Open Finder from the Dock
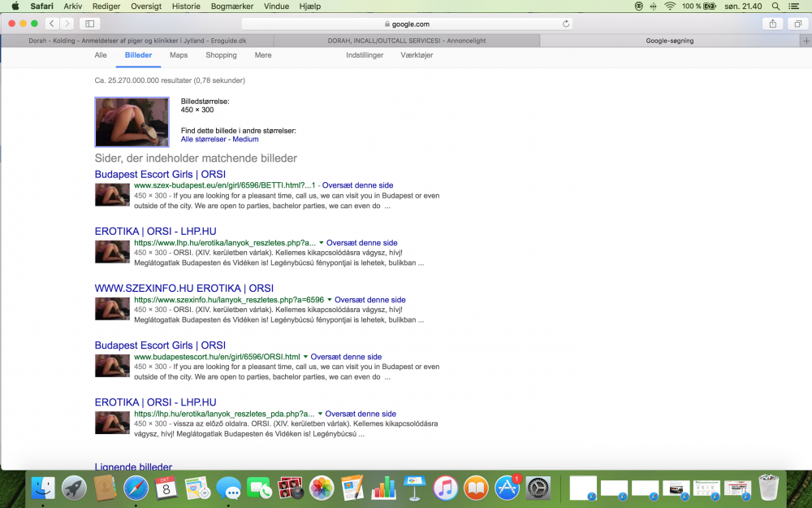Viewport: 812px width, 508px height. (x=43, y=488)
